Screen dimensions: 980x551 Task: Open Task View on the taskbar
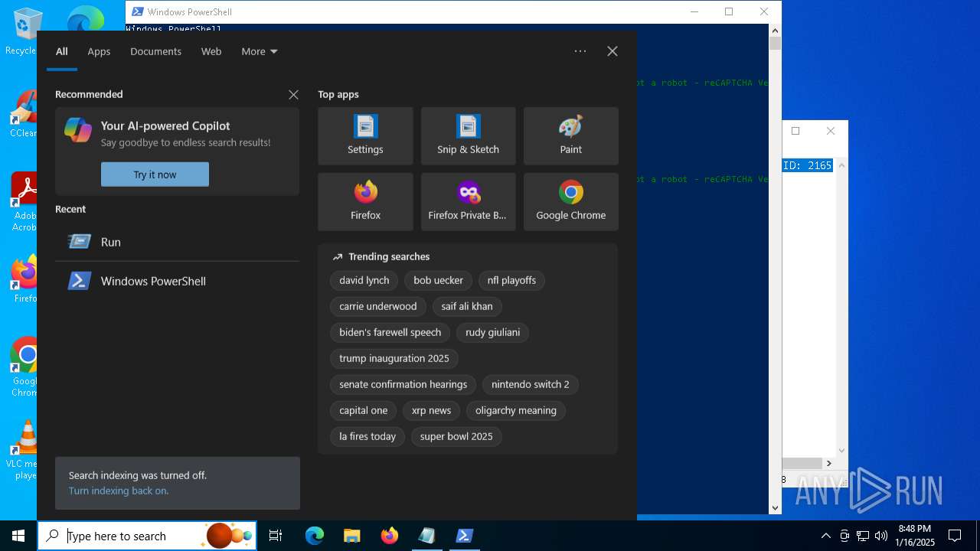[276, 536]
